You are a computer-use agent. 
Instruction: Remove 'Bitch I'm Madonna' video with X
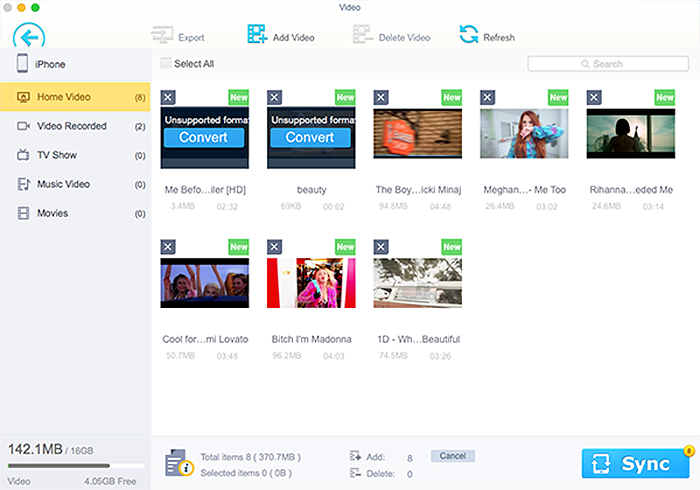(x=275, y=247)
